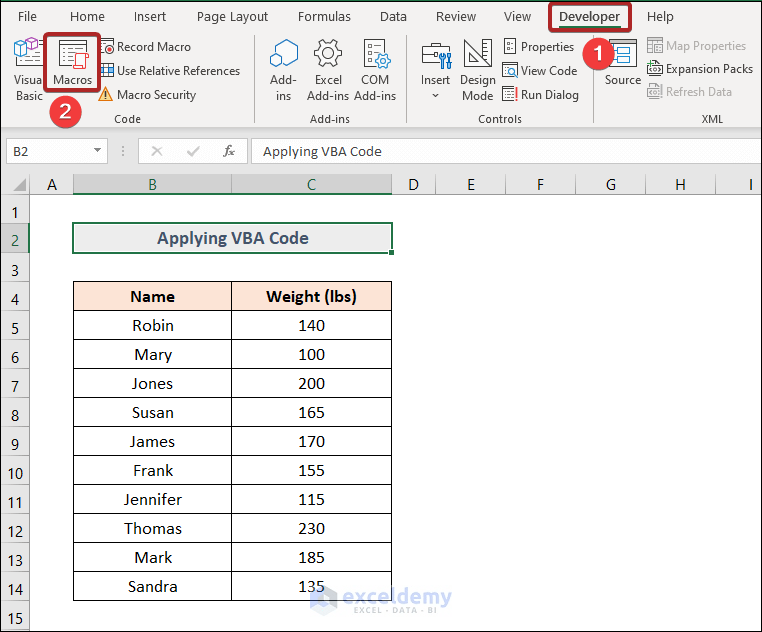Viewport: 762px width, 632px height.
Task: Select the cell containing Sandra
Action: pyautogui.click(x=153, y=586)
